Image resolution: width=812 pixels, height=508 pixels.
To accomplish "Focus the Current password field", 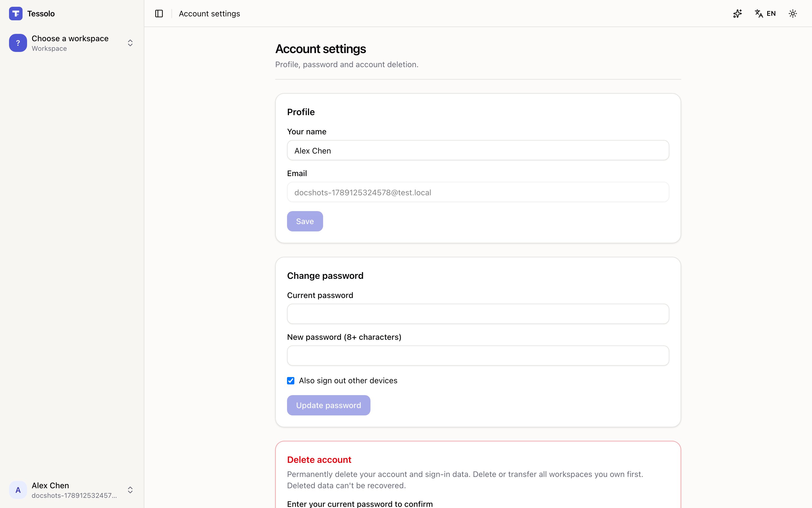I will [478, 314].
